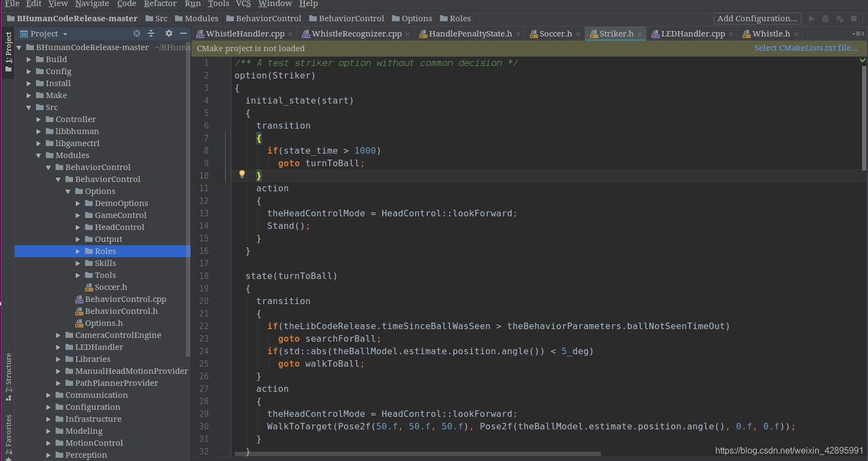Click the Run arrow icon in toolbar
The width and height of the screenshot is (868, 461).
click(x=811, y=19)
